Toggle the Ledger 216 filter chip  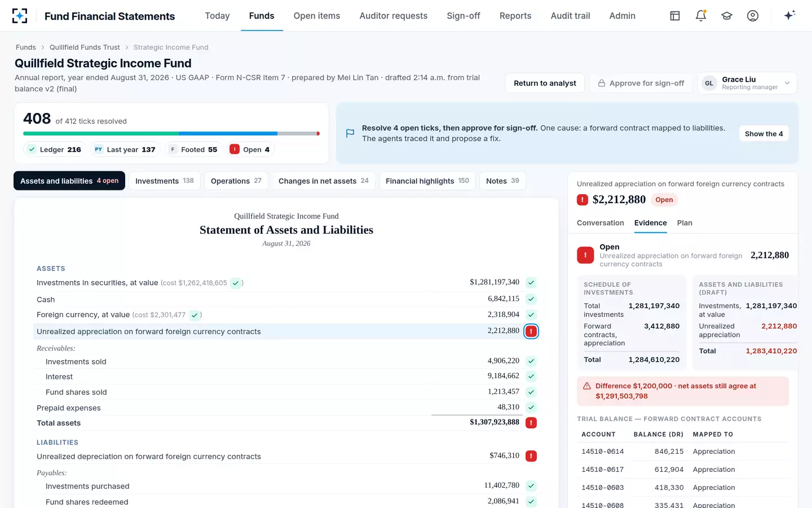click(55, 150)
